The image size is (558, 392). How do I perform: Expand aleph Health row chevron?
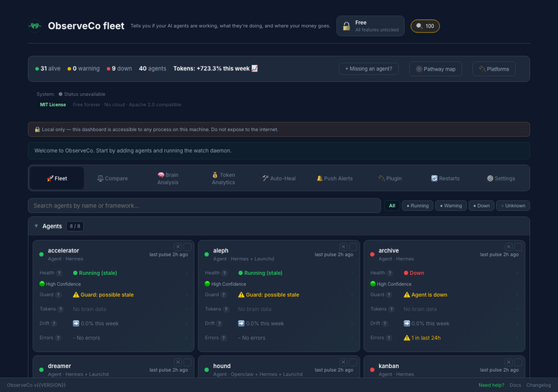pos(352,273)
